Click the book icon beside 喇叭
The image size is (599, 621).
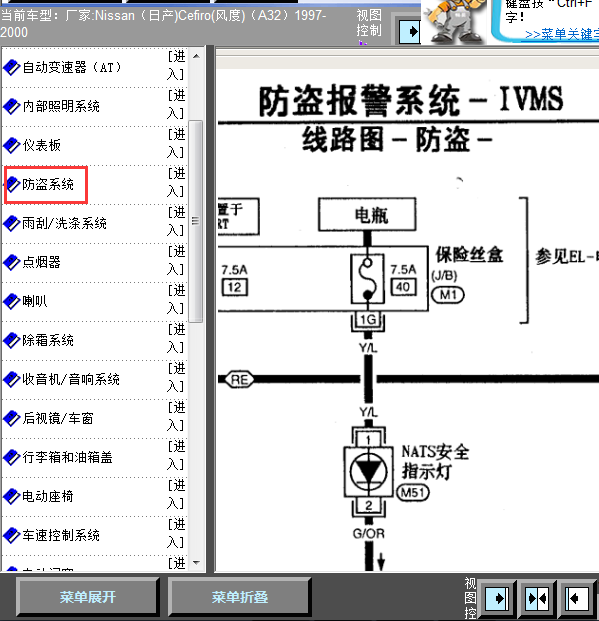(x=11, y=301)
